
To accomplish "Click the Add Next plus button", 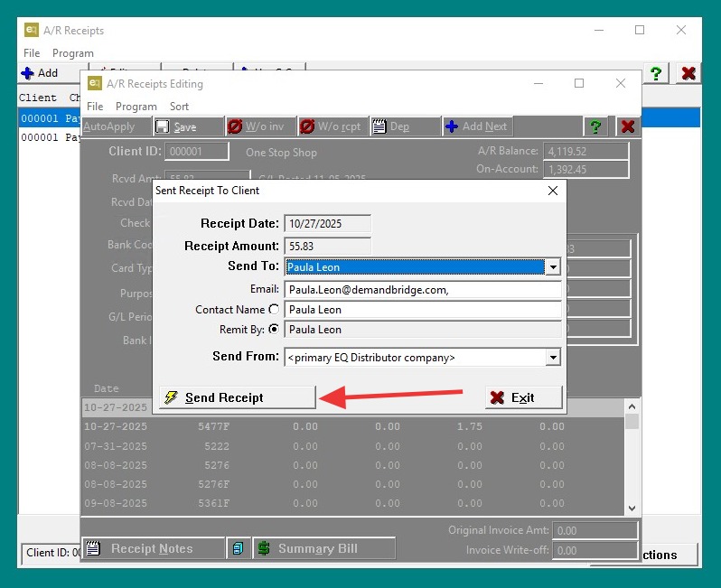I will click(478, 126).
